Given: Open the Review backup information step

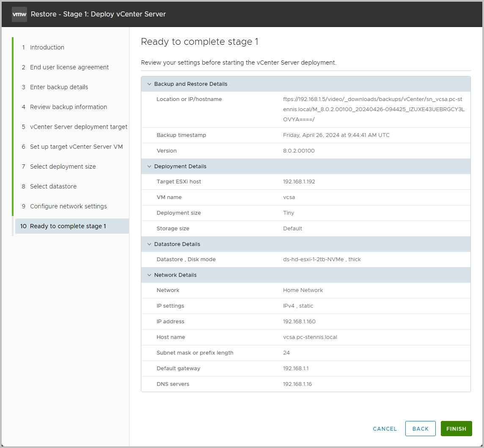Looking at the screenshot, I should [68, 107].
